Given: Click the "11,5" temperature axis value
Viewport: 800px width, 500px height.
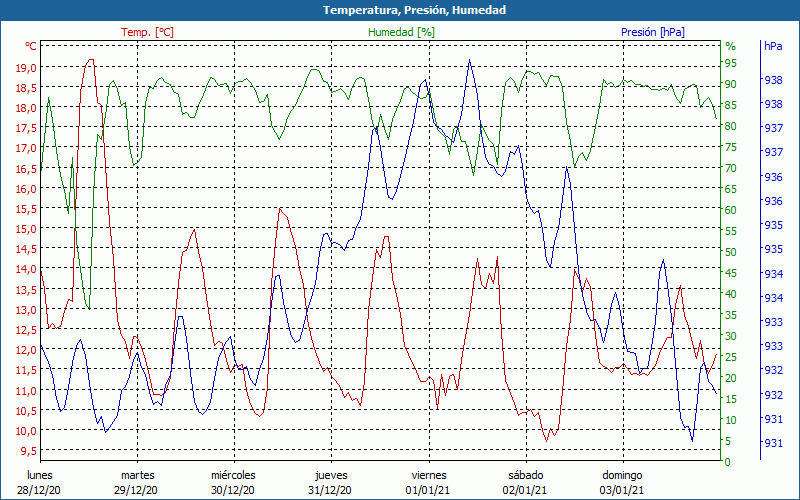Looking at the screenshot, I should [28, 370].
